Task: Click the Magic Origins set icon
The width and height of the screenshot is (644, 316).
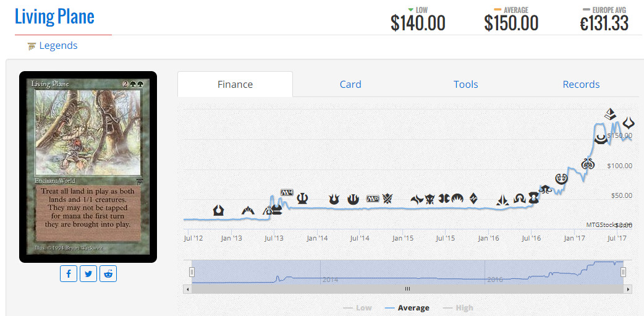Action: pos(457,199)
